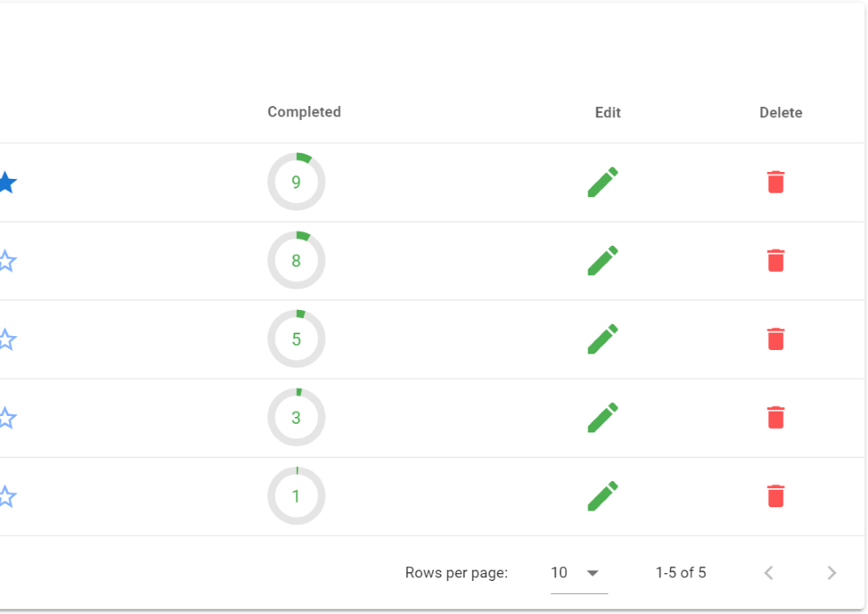Click the trash icon in the row showing 1
The width and height of the screenshot is (868, 614).
tap(776, 496)
